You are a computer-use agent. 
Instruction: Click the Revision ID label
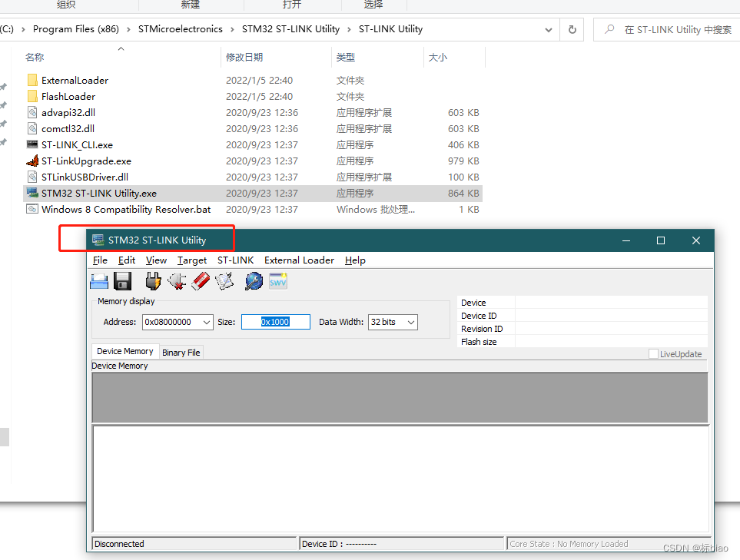click(x=482, y=329)
